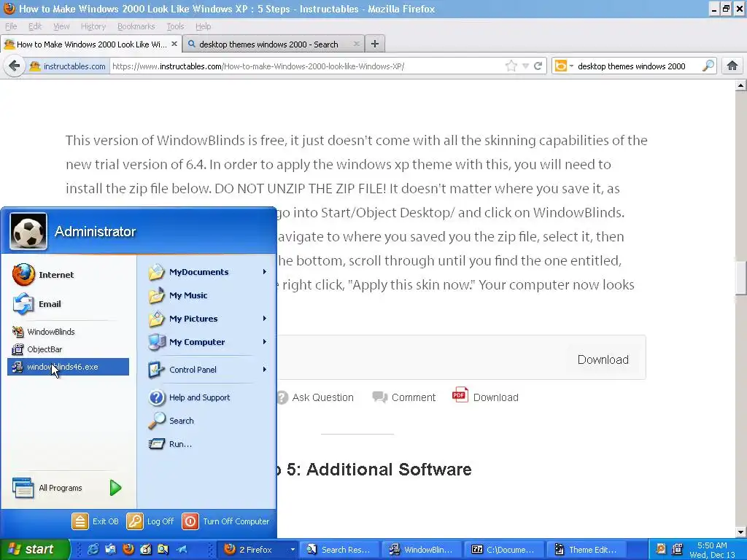Run windowblinds46.exe from Start menu
This screenshot has height=560, width=747.
coord(68,367)
